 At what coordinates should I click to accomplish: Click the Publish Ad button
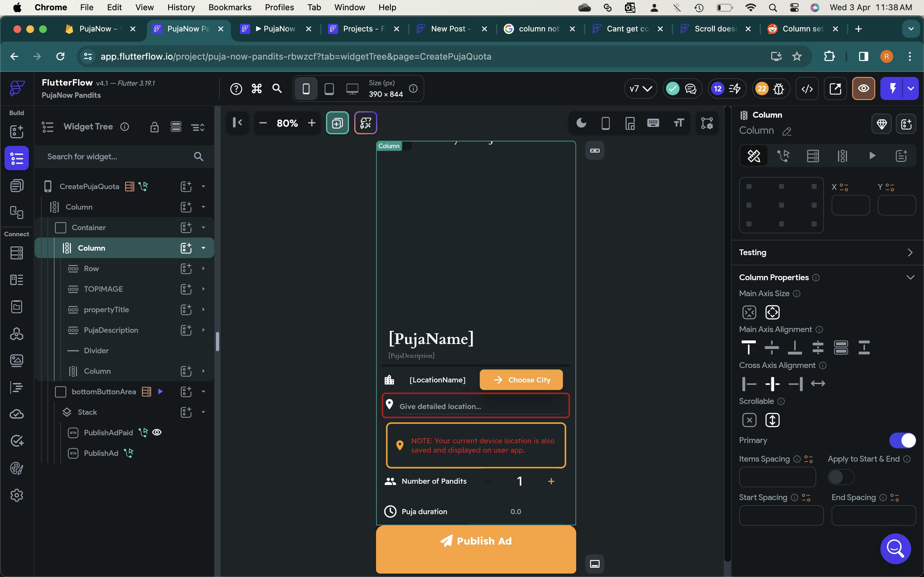(476, 541)
